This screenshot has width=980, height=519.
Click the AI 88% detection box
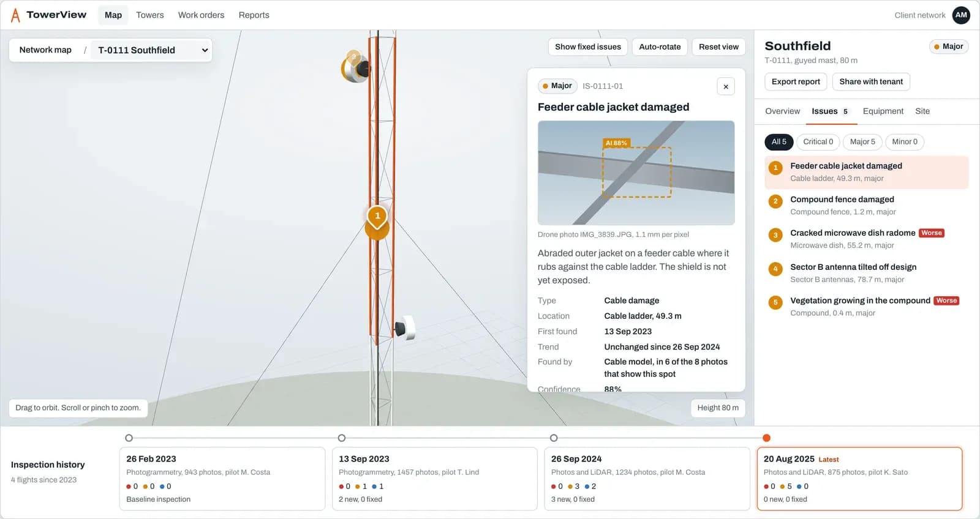636,172
